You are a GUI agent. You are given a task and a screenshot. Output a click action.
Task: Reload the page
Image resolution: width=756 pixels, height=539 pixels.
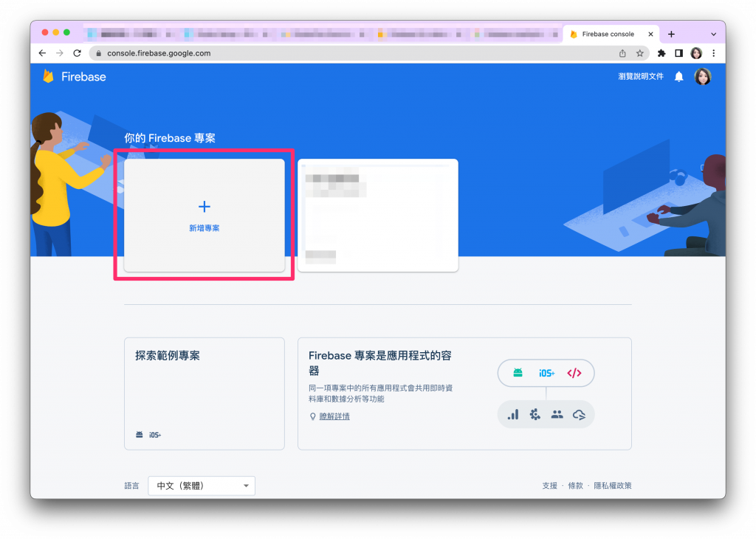tap(77, 53)
